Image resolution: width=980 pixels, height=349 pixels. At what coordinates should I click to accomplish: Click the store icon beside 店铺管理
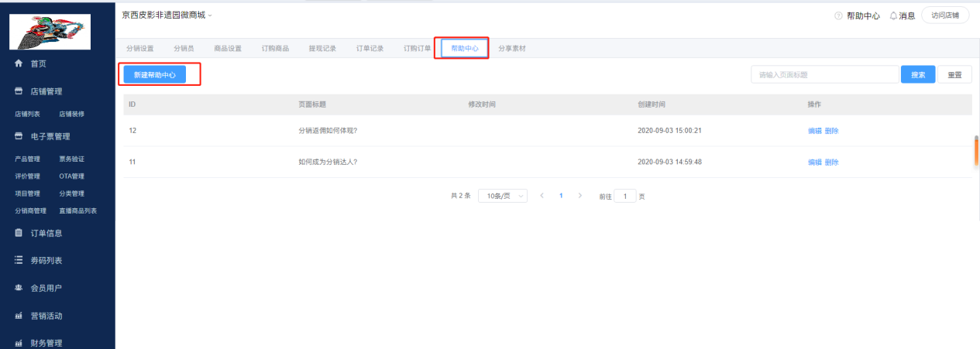(x=19, y=91)
